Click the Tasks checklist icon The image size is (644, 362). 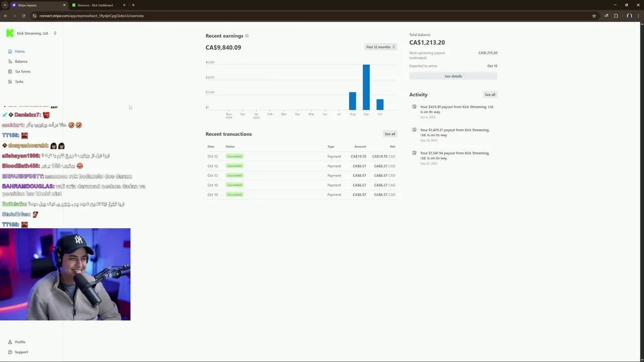[10, 81]
